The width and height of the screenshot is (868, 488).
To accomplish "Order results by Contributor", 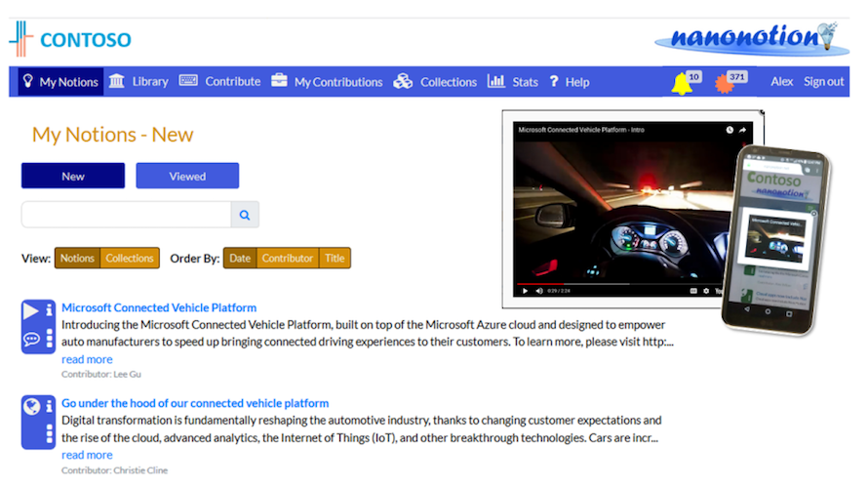I will pyautogui.click(x=288, y=258).
